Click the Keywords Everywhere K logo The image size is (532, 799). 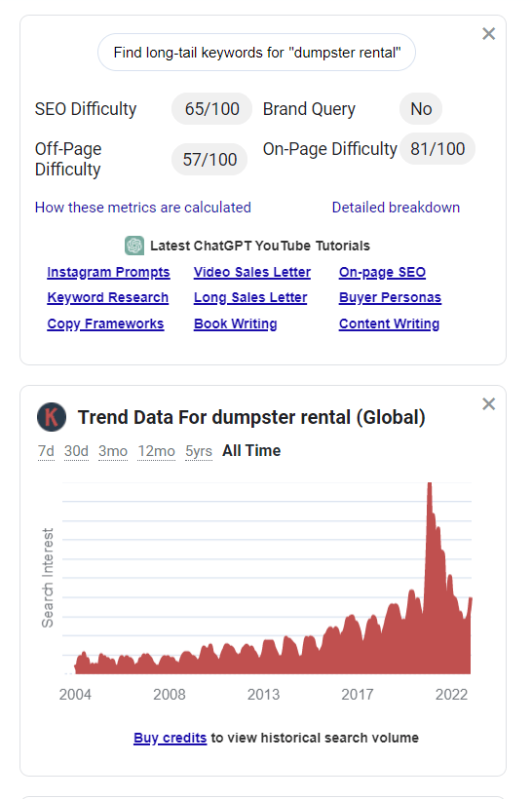click(x=52, y=417)
